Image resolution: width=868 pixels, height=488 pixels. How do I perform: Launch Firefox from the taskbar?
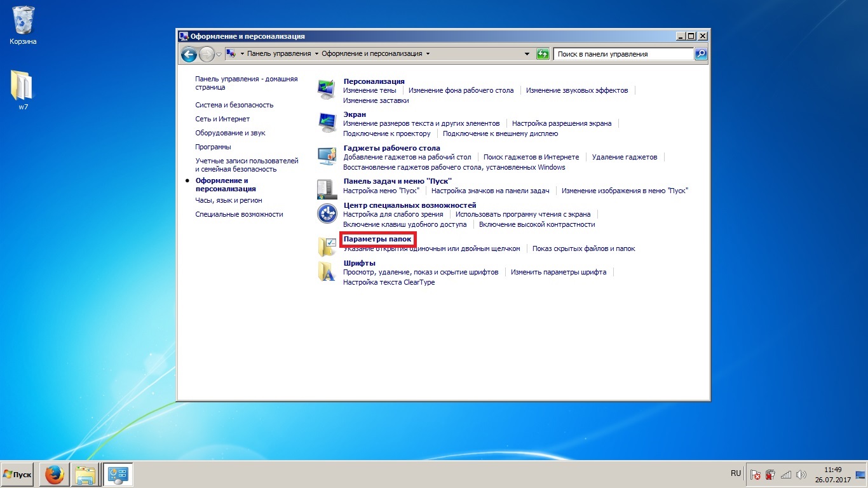(x=55, y=475)
